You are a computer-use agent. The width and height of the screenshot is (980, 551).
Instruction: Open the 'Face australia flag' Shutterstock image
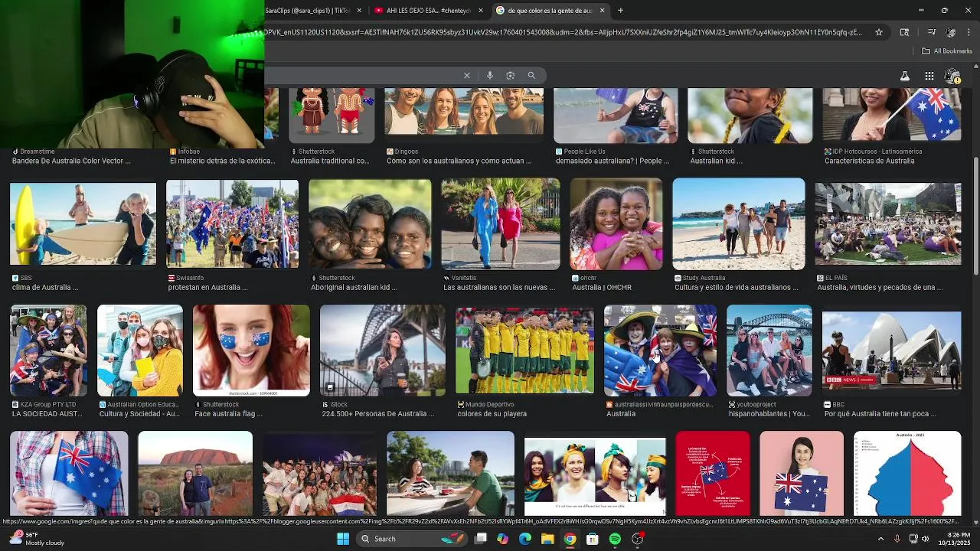pyautogui.click(x=251, y=350)
